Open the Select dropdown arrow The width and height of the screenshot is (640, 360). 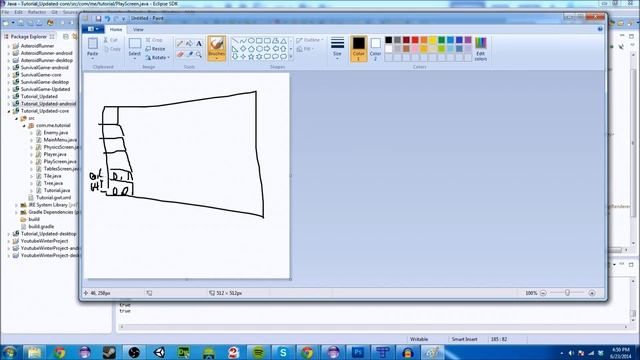[134, 57]
